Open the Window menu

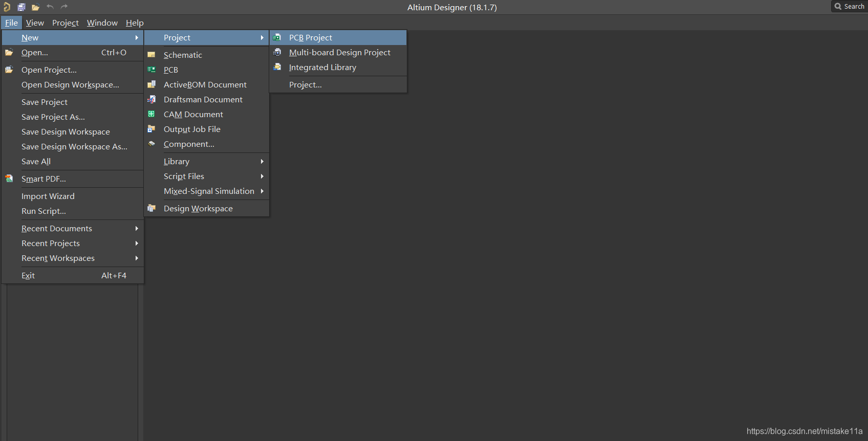point(102,23)
